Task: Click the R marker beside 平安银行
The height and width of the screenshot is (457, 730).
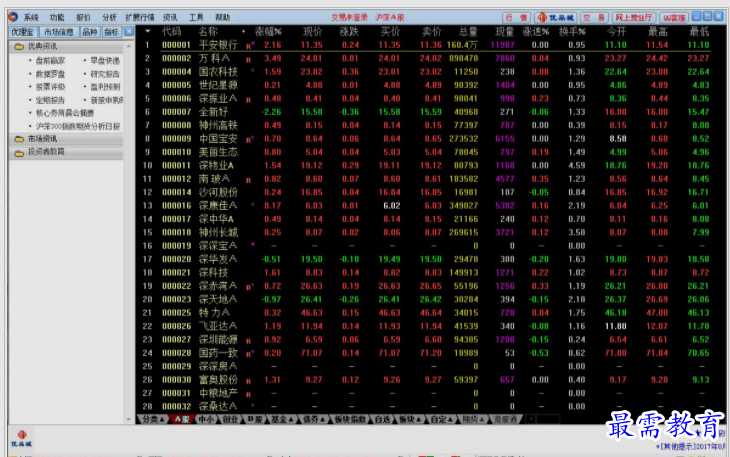Action: point(250,46)
